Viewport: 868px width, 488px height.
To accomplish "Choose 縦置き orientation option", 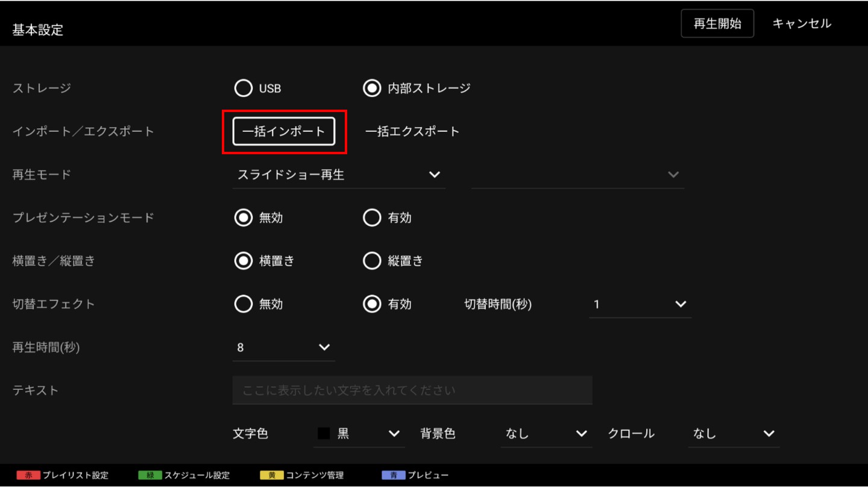I will (x=372, y=261).
